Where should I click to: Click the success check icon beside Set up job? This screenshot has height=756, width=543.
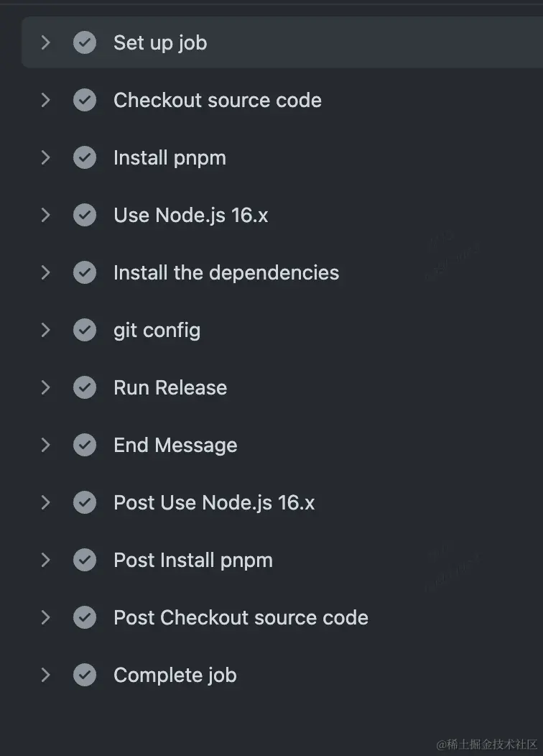85,42
